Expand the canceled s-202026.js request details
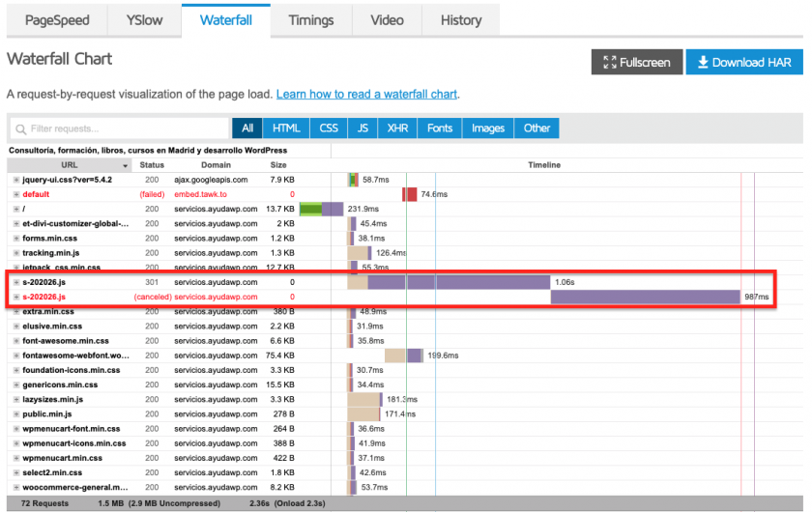The height and width of the screenshot is (512, 812). click(x=15, y=297)
